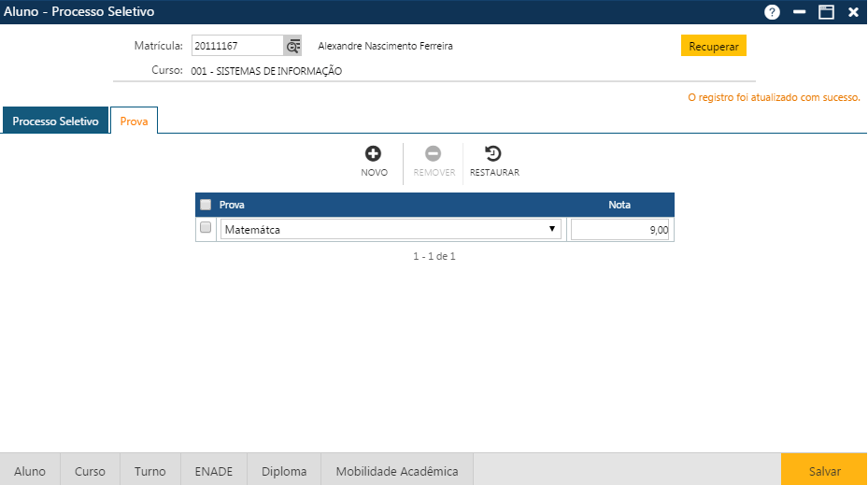
Task: Expand the Matemátca prova dropdown
Action: (x=552, y=229)
